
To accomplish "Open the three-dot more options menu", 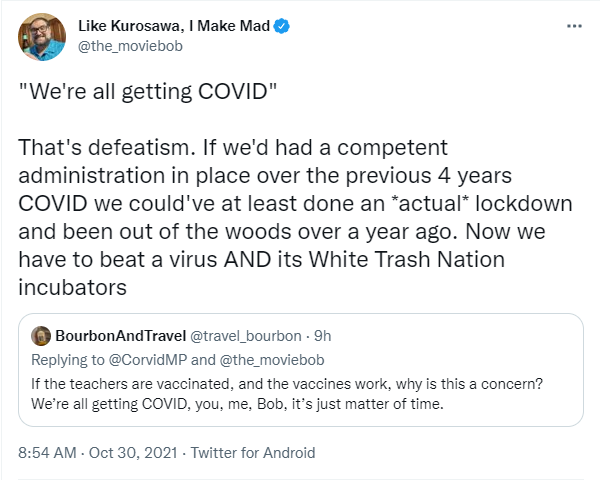I will point(574,26).
